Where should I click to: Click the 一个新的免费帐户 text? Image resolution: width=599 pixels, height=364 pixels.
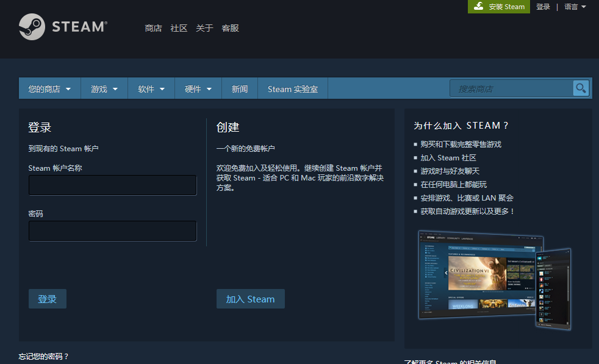pyautogui.click(x=245, y=149)
